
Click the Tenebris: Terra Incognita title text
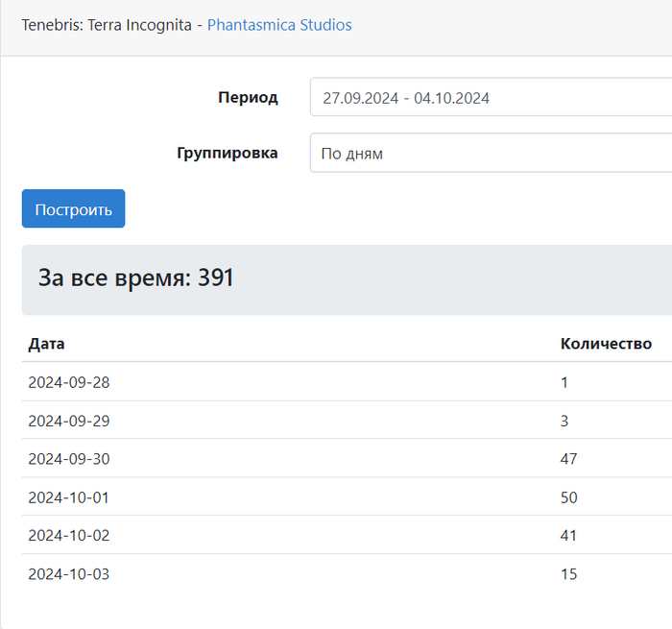coord(106,25)
